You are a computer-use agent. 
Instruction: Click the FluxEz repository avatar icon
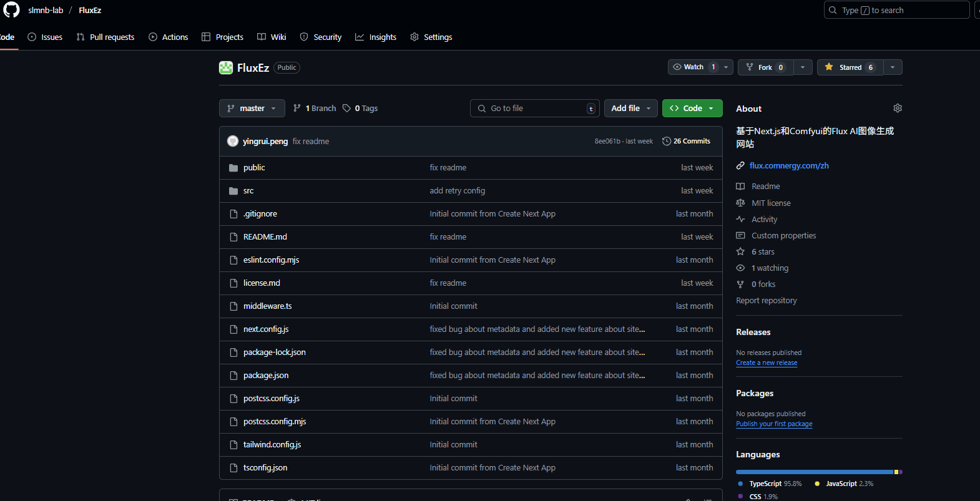(226, 67)
